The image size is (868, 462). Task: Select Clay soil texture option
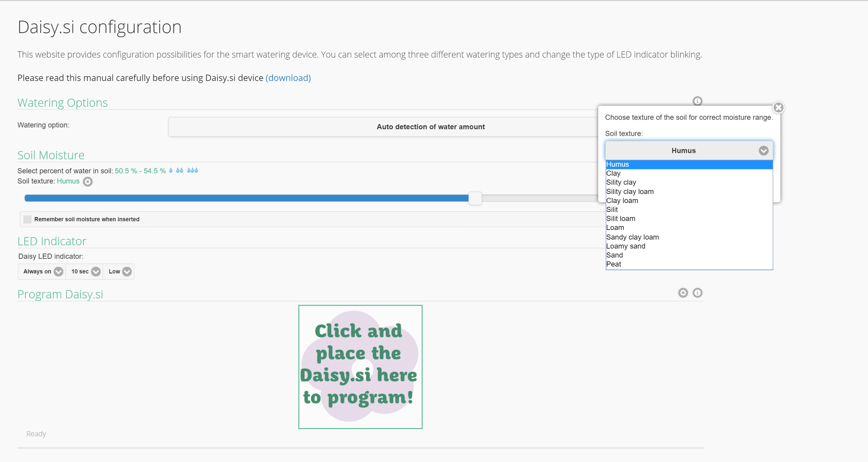pos(689,173)
